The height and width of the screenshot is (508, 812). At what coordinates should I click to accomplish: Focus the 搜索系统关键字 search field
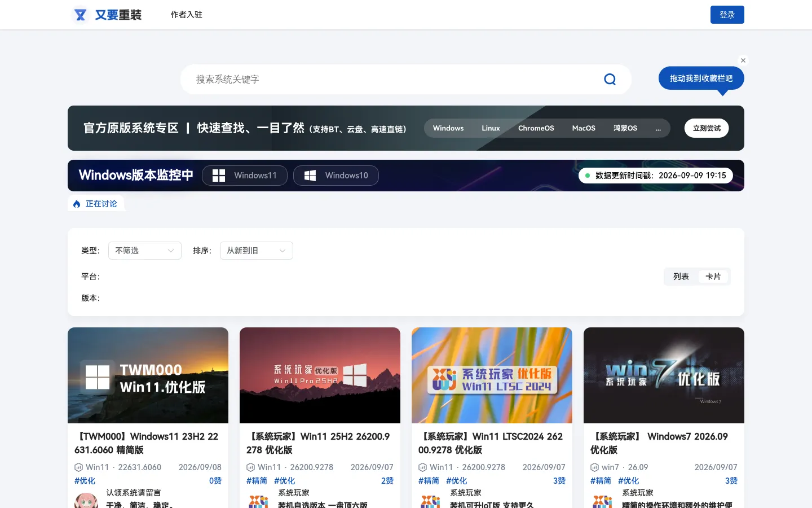point(395,80)
